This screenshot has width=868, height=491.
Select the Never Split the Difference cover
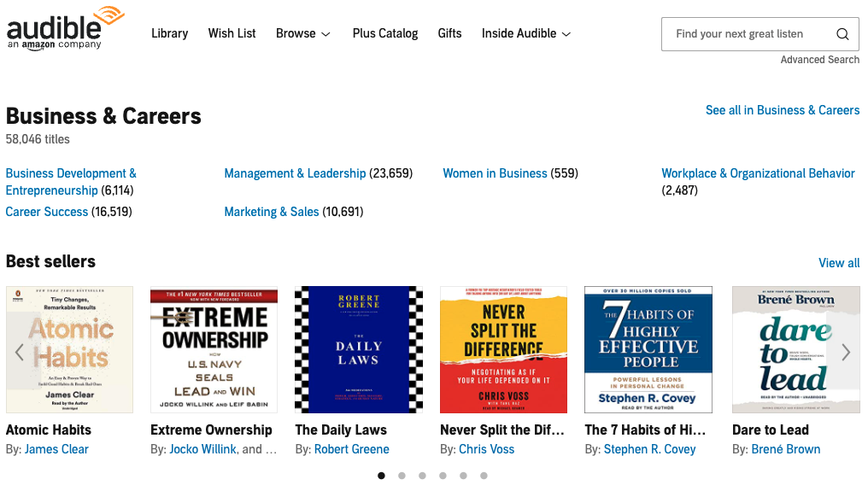tap(503, 350)
